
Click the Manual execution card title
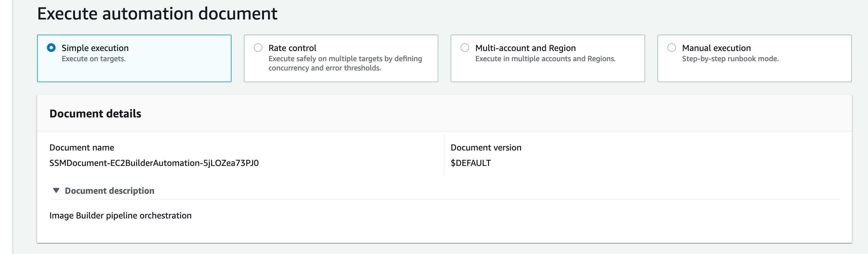click(716, 48)
